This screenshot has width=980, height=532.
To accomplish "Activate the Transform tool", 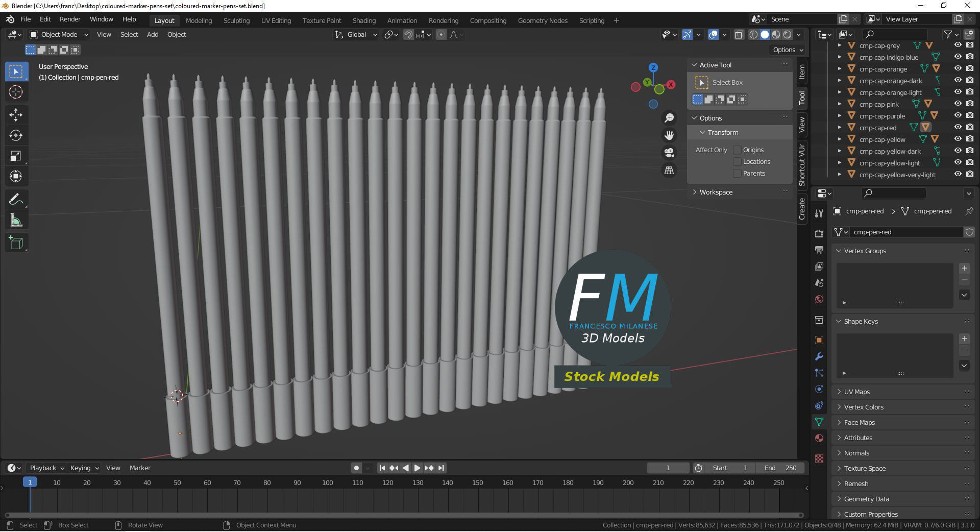I will click(16, 176).
